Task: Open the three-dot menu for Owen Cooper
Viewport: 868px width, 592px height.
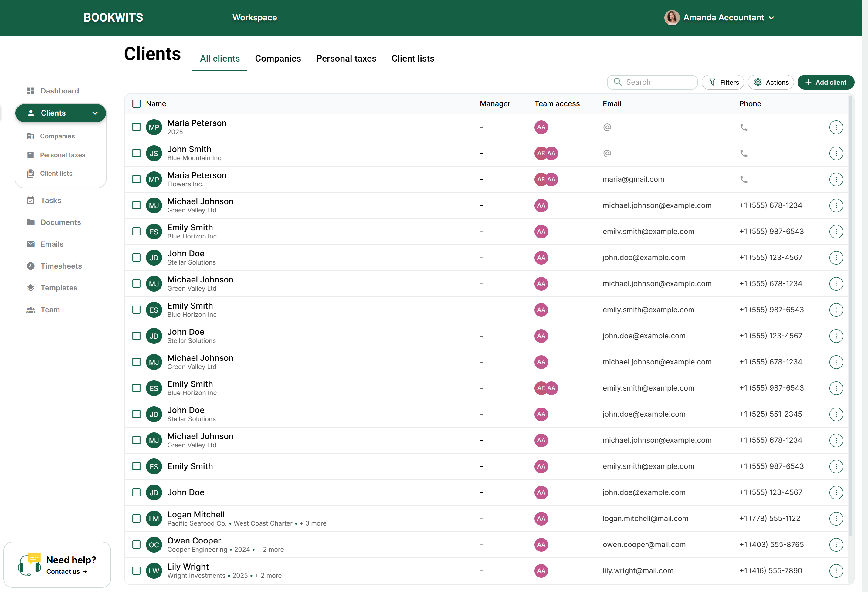Action: coord(836,545)
